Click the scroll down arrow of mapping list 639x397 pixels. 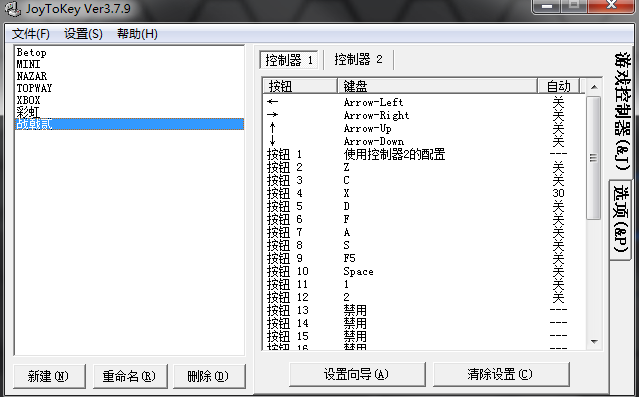click(x=594, y=342)
